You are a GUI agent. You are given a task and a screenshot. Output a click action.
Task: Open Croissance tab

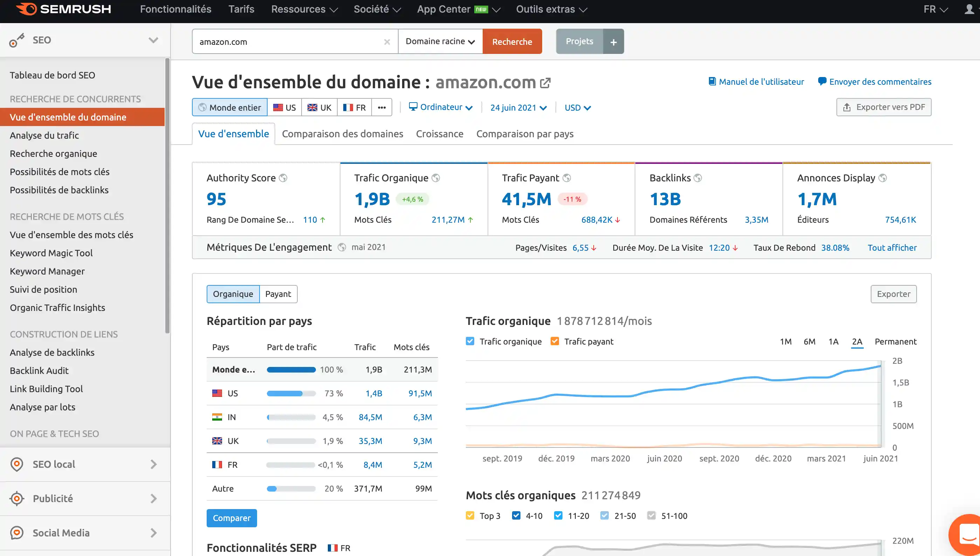tap(440, 134)
